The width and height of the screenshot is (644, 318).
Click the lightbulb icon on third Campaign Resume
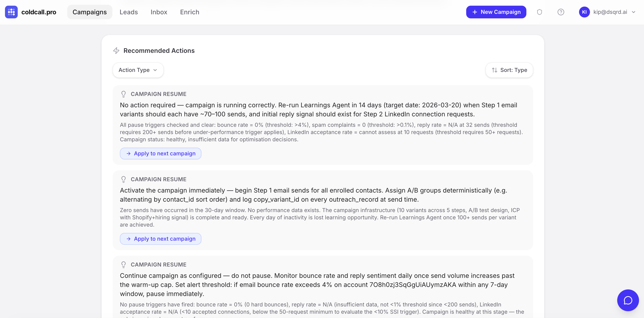(x=124, y=264)
